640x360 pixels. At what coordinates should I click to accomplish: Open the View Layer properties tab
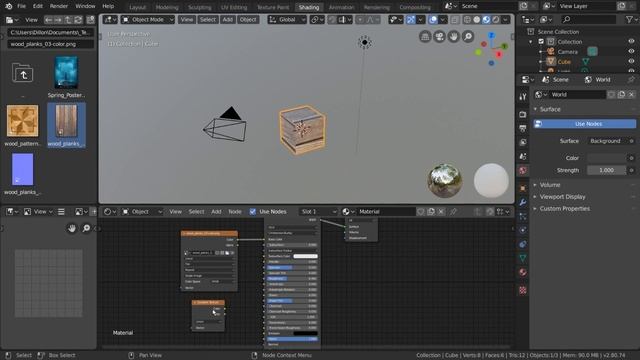tap(523, 142)
